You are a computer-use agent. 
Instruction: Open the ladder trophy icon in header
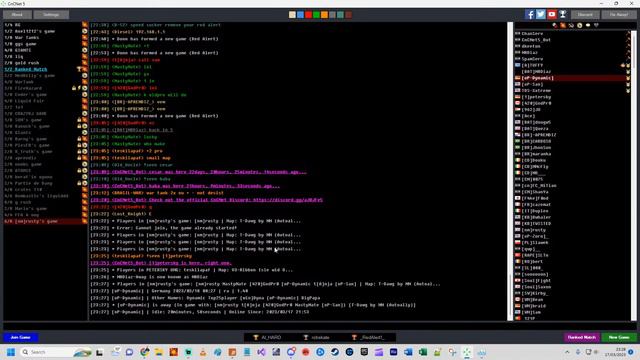[562, 14]
